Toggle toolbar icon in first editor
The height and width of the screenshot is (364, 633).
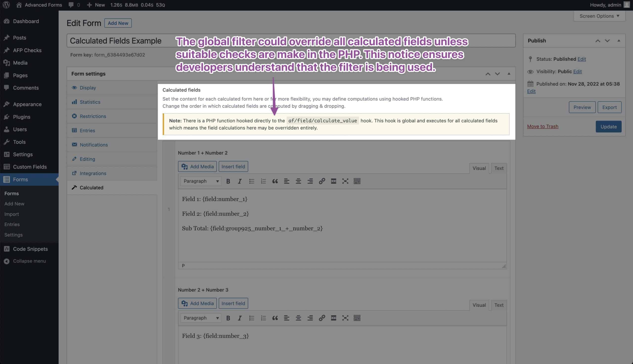click(357, 181)
